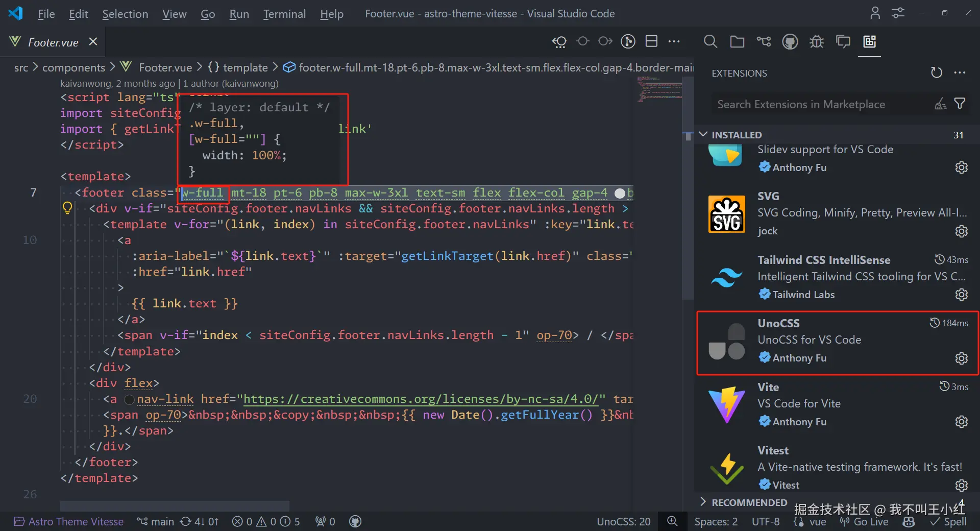The height and width of the screenshot is (531, 980).
Task: Open the Customize Layout icon
Action: pos(898,13)
